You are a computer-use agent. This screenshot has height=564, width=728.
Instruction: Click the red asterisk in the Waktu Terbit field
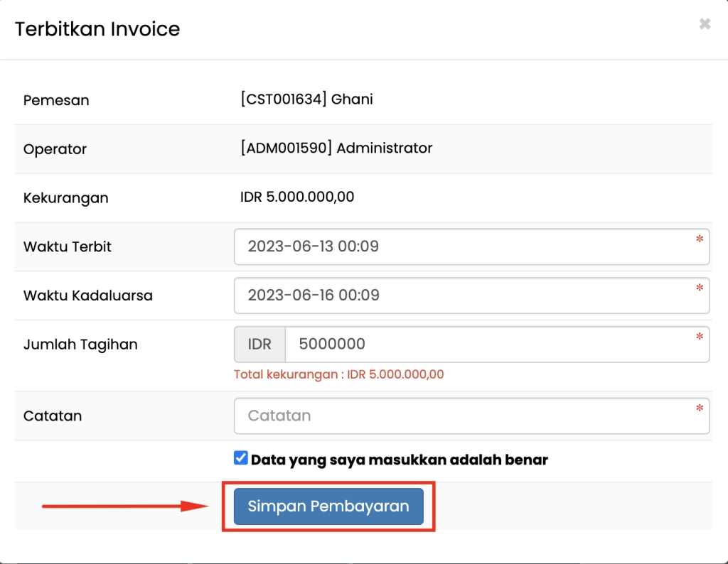coord(700,239)
